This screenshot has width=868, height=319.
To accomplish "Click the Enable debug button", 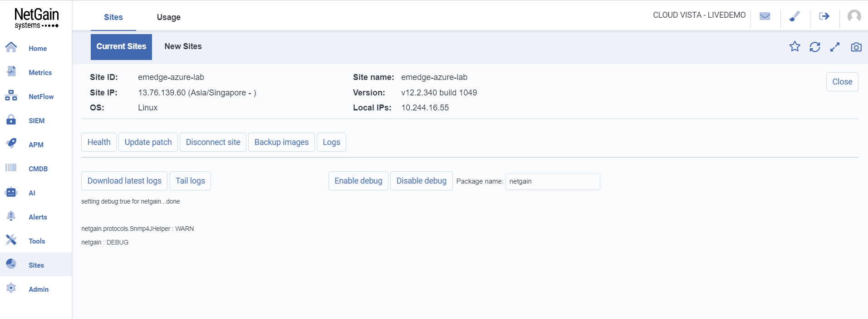I will point(358,181).
